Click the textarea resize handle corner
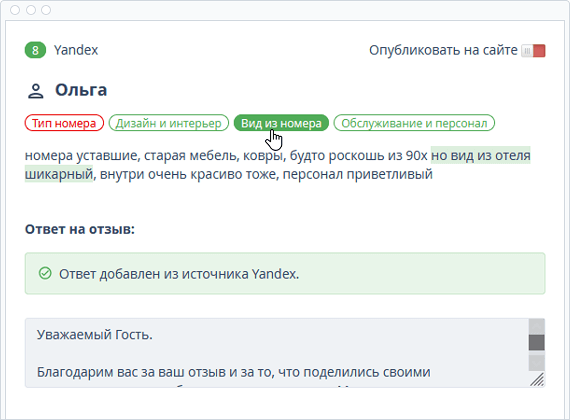570x420 pixels. tap(537, 379)
